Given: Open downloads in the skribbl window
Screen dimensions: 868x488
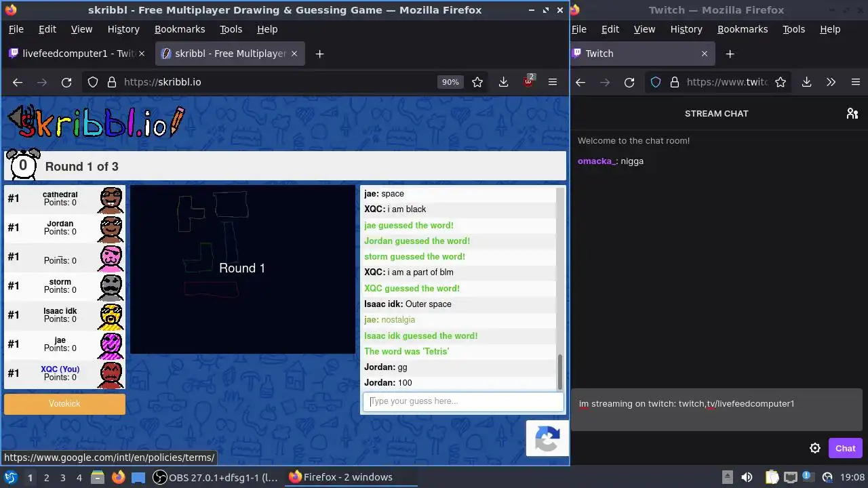Looking at the screenshot, I should click(x=503, y=82).
